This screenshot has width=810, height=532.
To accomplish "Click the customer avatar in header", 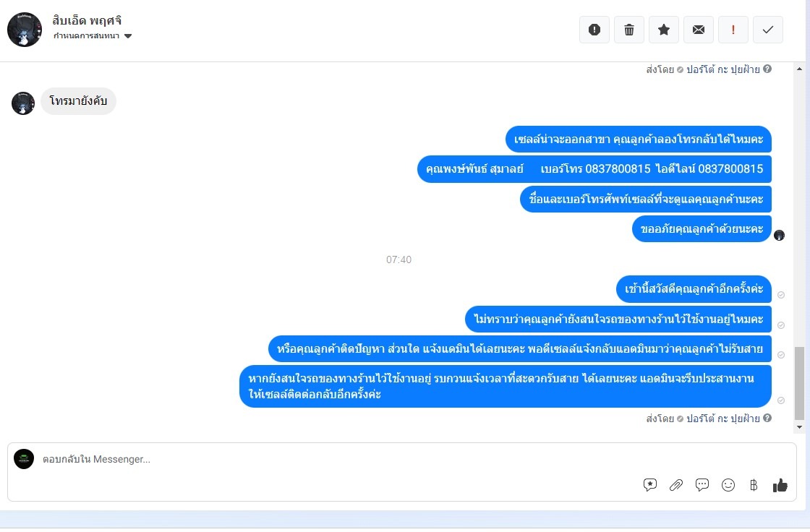I will pyautogui.click(x=25, y=30).
